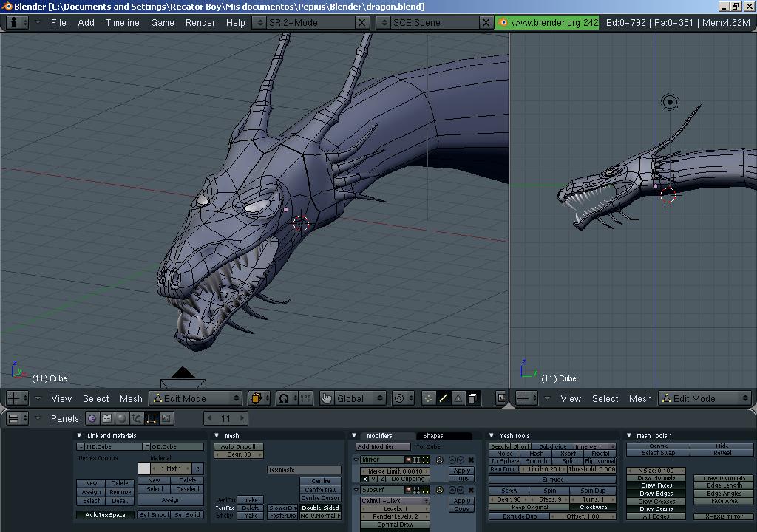
Task: Move Subsurf modifier up with arrow icon
Action: 452,490
